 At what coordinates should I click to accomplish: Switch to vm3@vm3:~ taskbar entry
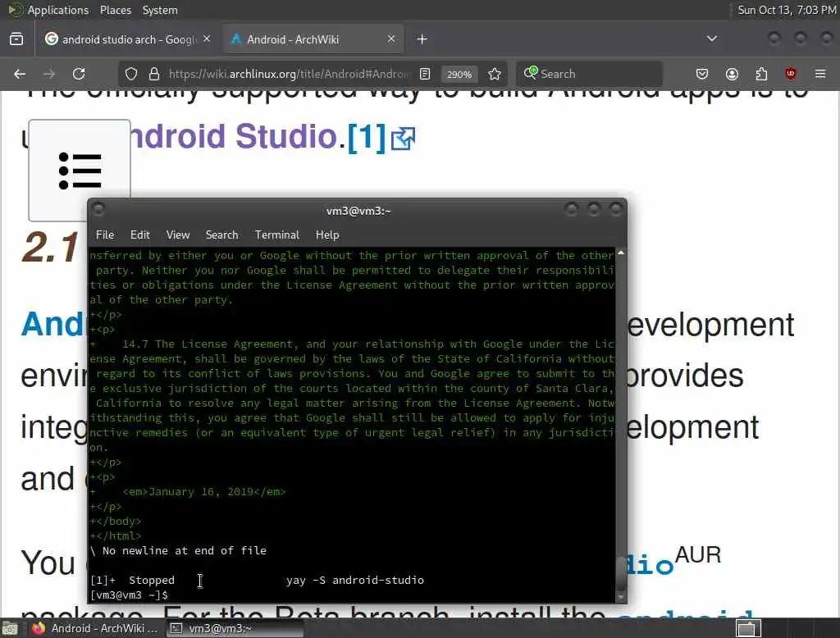234,628
